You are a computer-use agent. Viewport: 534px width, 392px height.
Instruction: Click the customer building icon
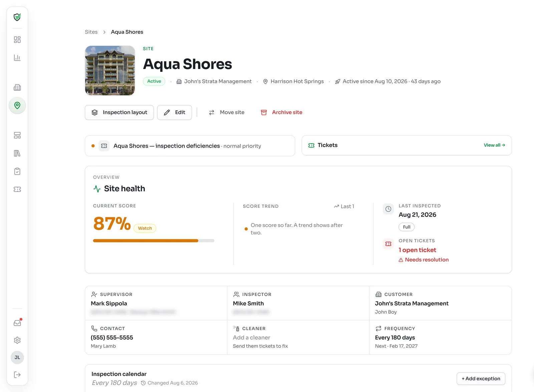378,294
